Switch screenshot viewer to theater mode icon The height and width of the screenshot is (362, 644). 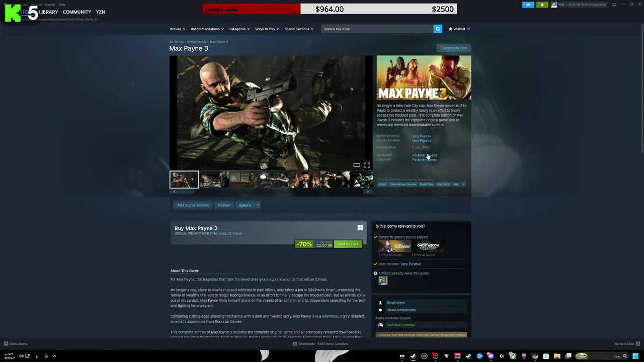click(x=357, y=165)
